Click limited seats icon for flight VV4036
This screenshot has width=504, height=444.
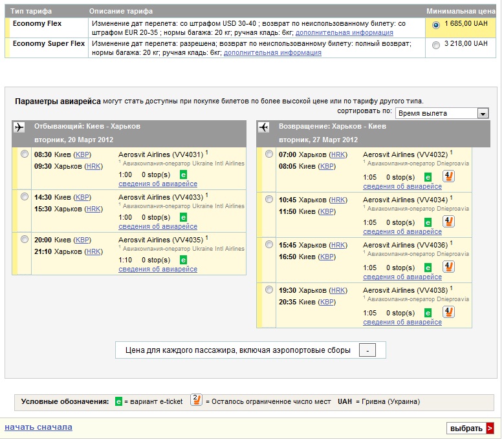click(x=448, y=267)
